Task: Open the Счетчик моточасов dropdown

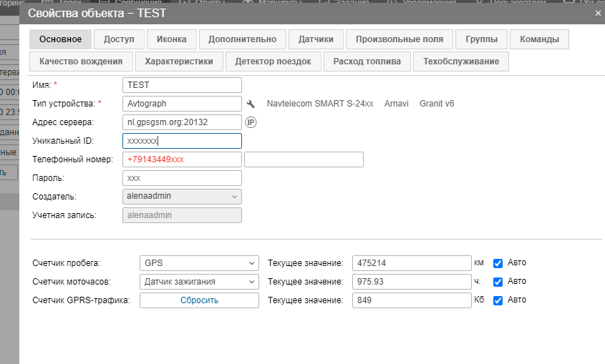Action: 198,282
